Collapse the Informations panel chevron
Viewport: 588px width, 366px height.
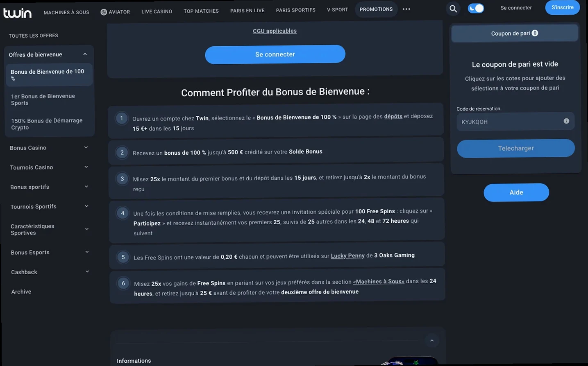[x=431, y=340]
